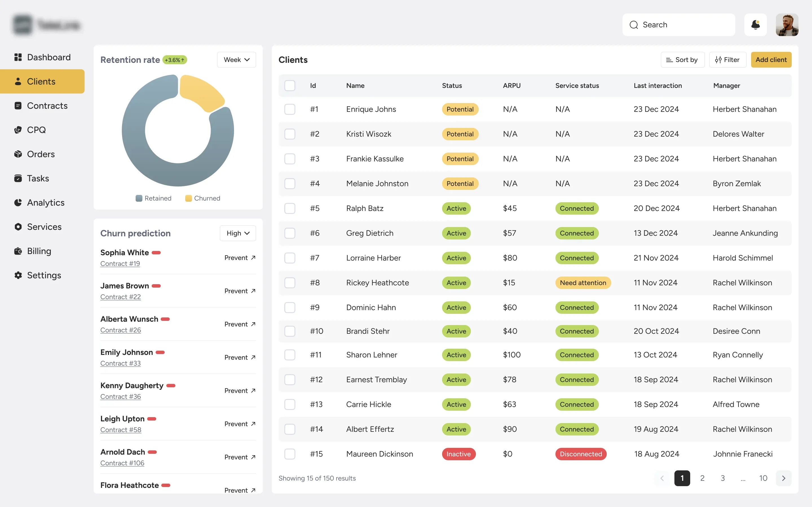812x507 pixels.
Task: Click the Dashboard grid icon in sidebar
Action: [18, 57]
